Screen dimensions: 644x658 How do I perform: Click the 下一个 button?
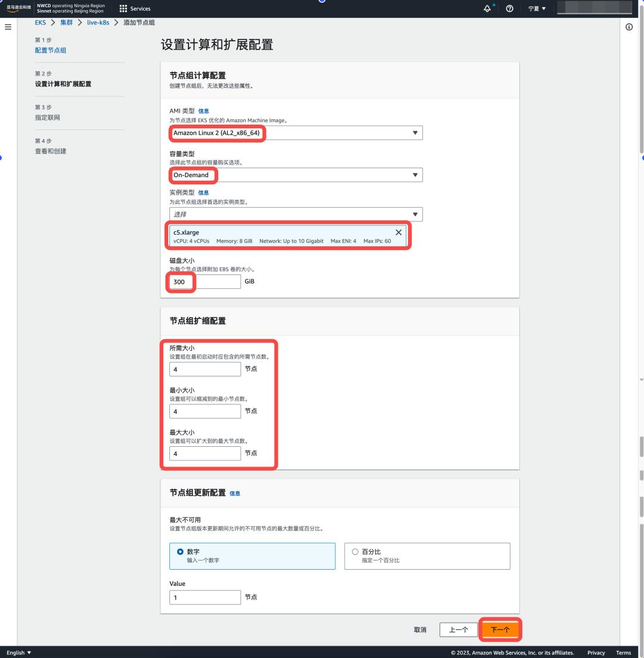pos(500,629)
